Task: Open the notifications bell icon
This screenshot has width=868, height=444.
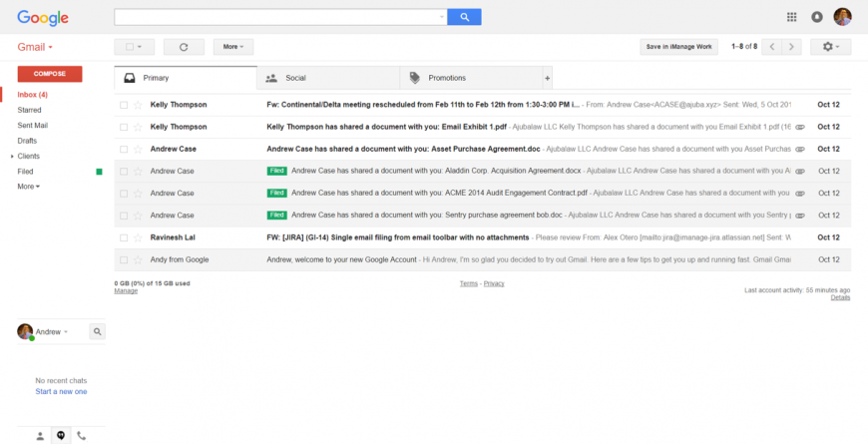Action: point(816,17)
